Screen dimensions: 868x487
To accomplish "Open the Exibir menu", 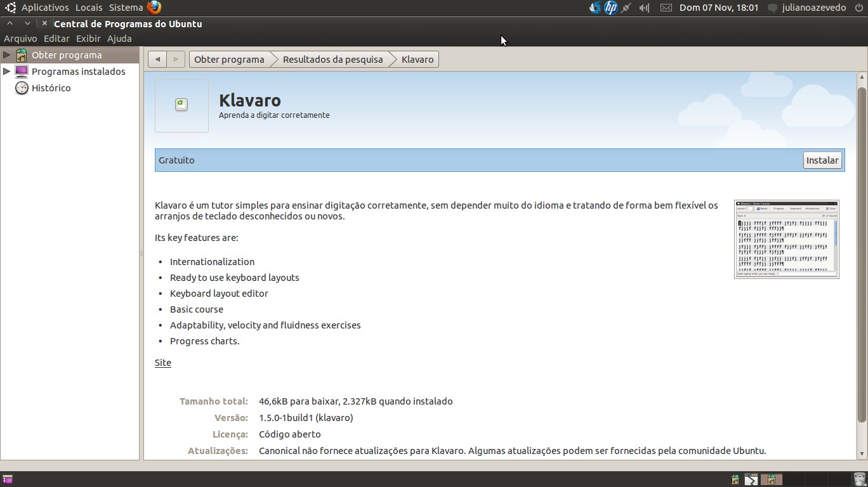I will (88, 39).
